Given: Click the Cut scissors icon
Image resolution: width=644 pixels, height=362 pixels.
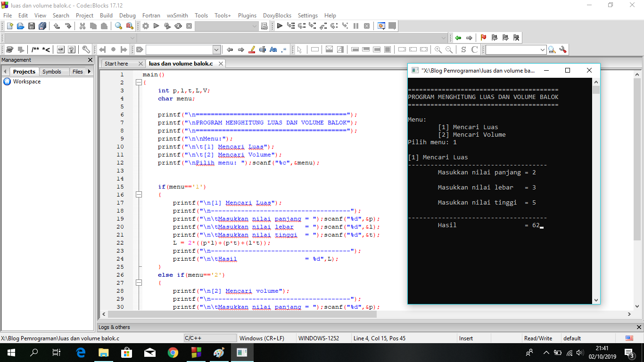Looking at the screenshot, I should tap(83, 26).
